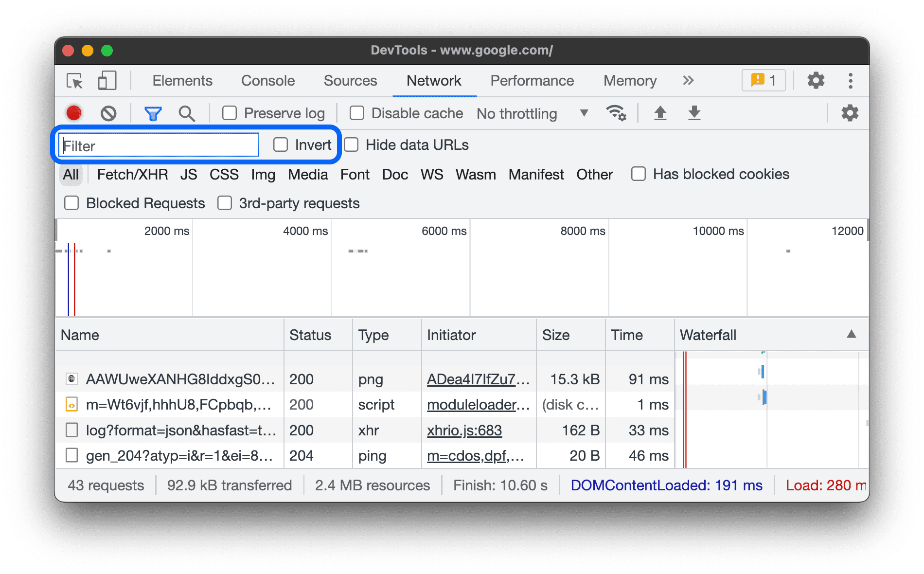Open the xhrio.js:683 initiator link
The image size is (924, 574).
coord(464,430)
